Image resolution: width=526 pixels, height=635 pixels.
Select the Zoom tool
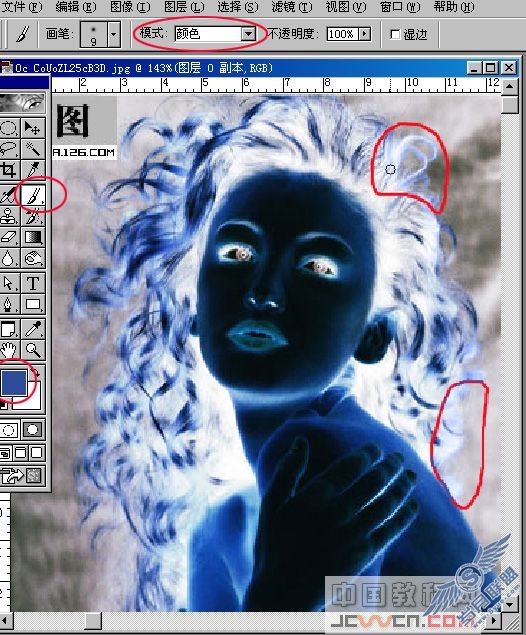point(32,350)
